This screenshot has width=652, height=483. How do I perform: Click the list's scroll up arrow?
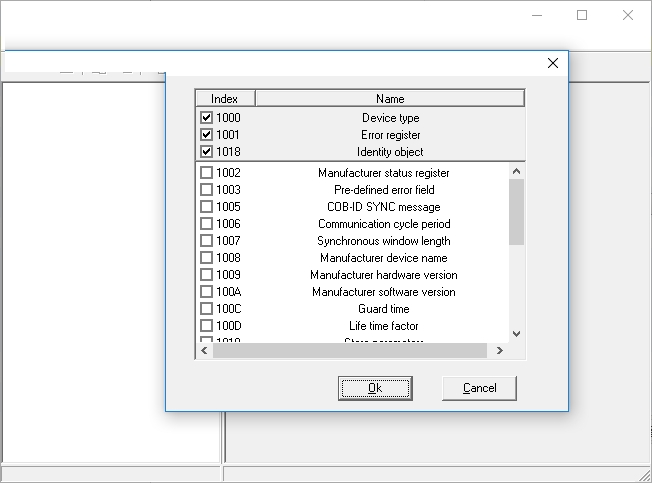click(516, 172)
